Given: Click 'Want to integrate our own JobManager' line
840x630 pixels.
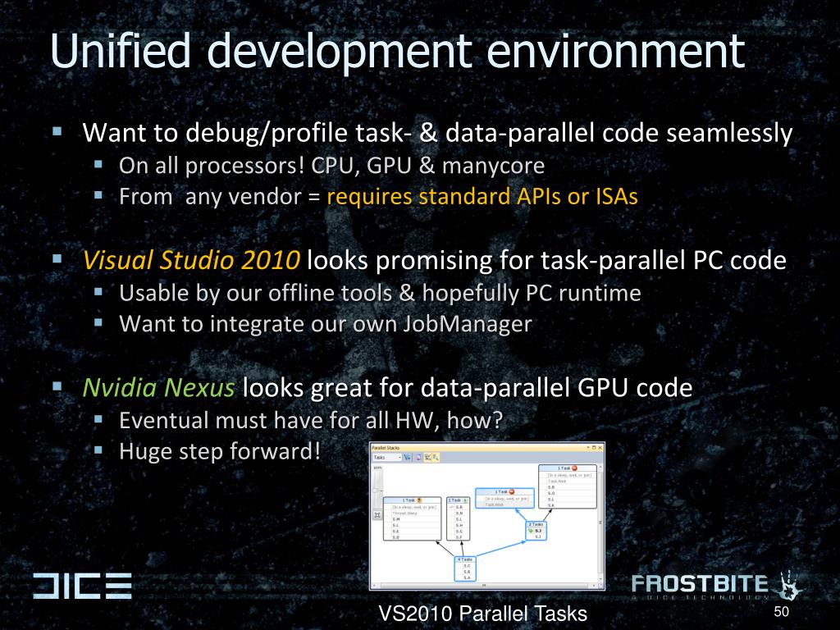Looking at the screenshot, I should pyautogui.click(x=326, y=324).
